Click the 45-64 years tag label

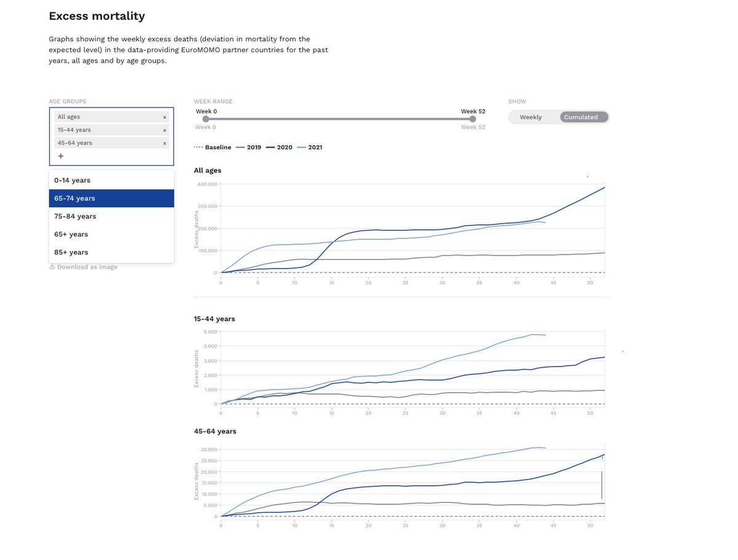74,143
